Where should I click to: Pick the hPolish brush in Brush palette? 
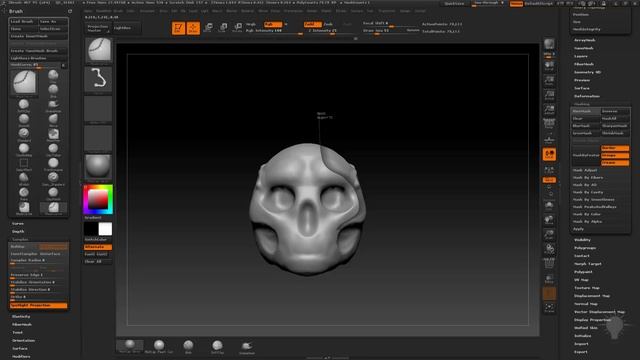tap(24, 179)
